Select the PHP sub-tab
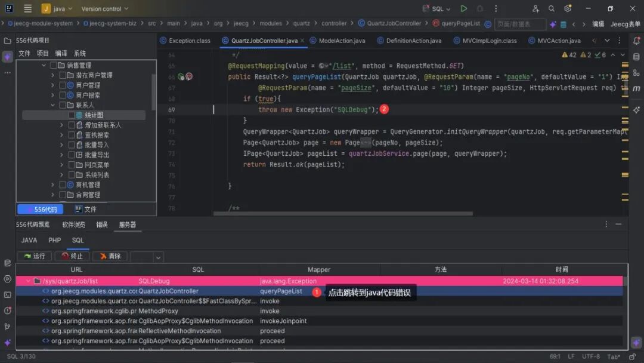This screenshot has height=363, width=644. 55,240
